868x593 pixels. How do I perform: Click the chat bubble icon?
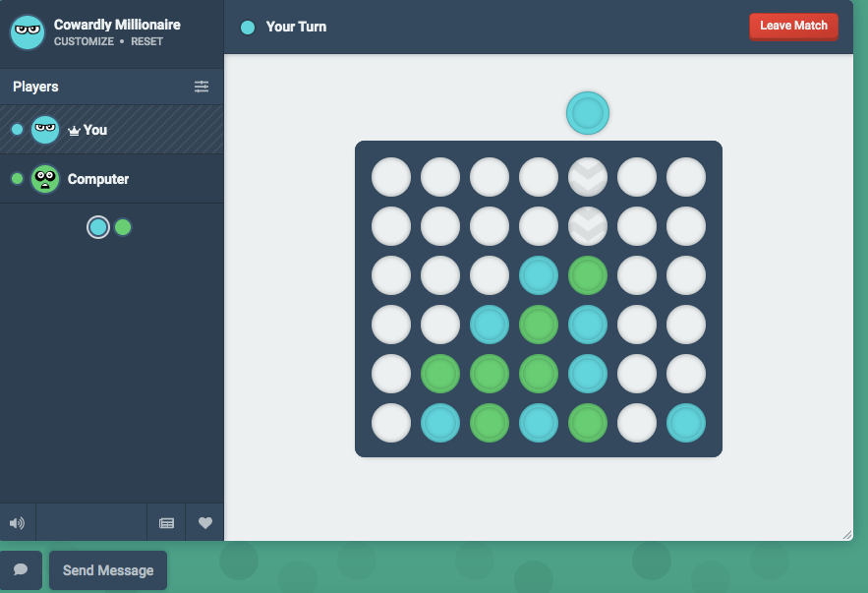pyautogui.click(x=21, y=569)
